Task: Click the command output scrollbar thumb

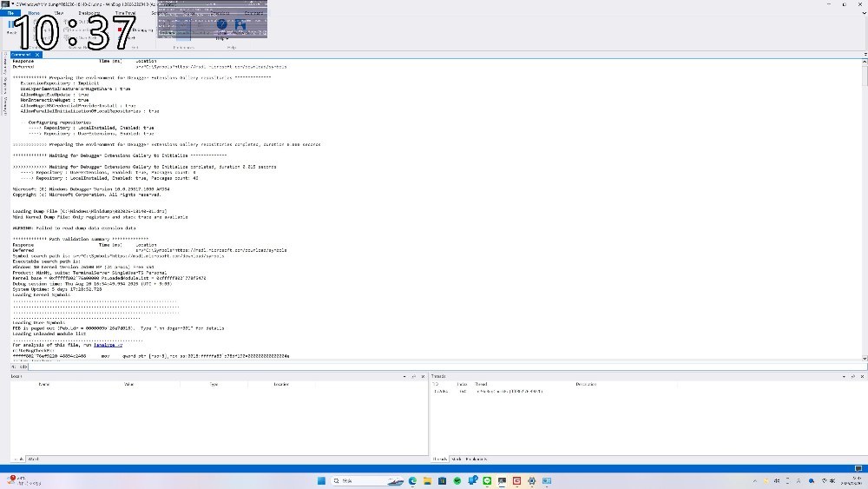Action: tap(865, 76)
